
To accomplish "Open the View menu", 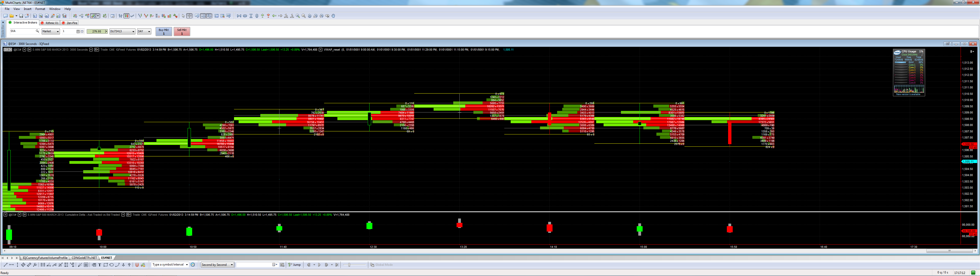I will (17, 9).
